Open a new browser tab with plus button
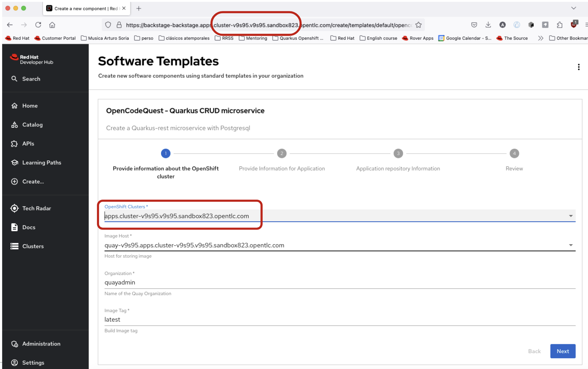 pyautogui.click(x=139, y=8)
